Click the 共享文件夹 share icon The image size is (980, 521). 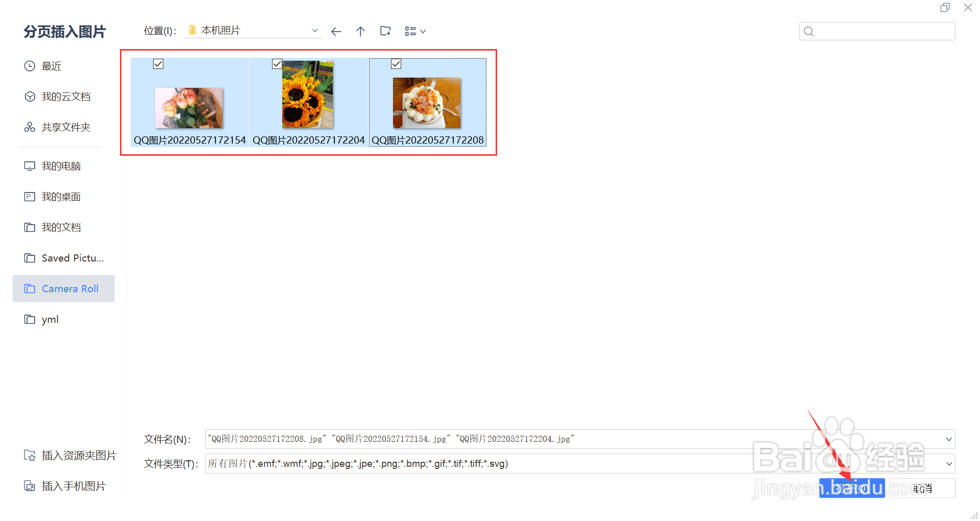[x=30, y=127]
